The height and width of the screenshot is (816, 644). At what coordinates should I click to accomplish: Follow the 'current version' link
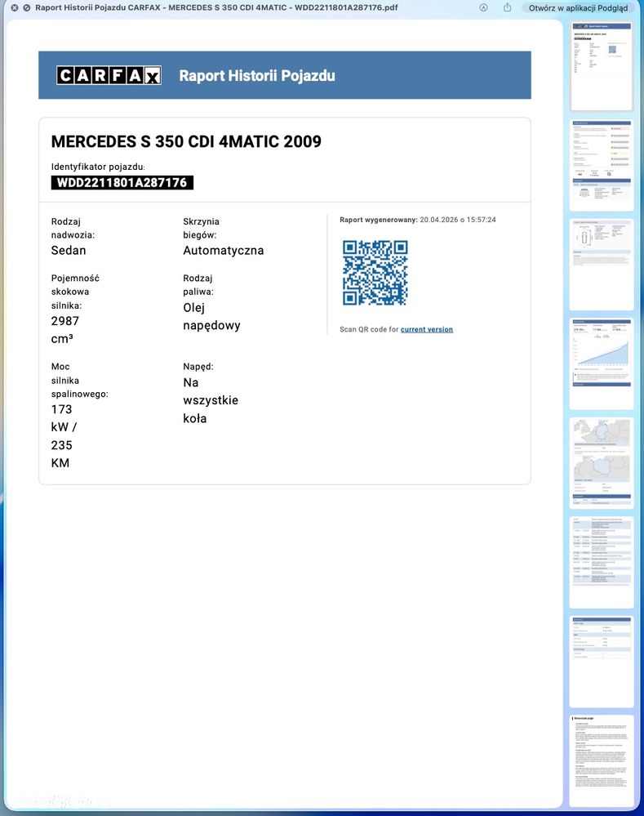pyautogui.click(x=427, y=329)
